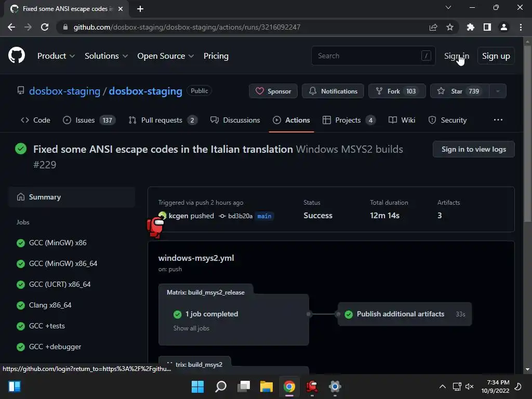Reload the current page

point(45,27)
